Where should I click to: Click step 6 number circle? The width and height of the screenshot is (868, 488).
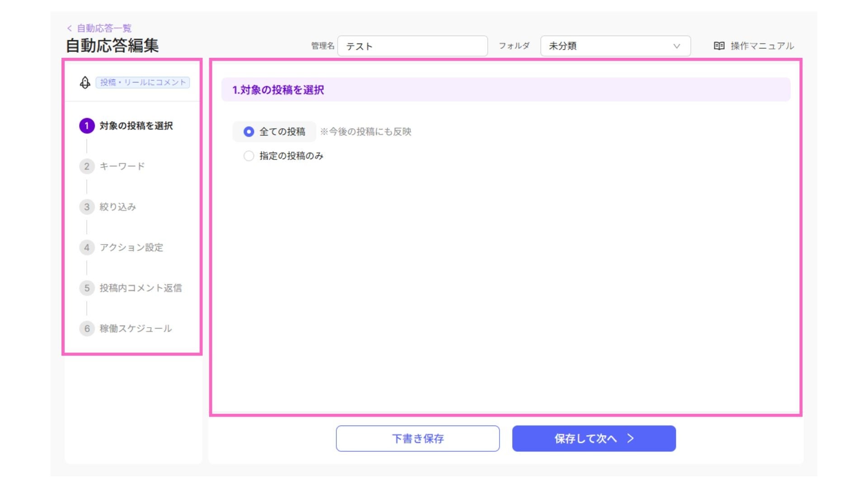point(87,328)
